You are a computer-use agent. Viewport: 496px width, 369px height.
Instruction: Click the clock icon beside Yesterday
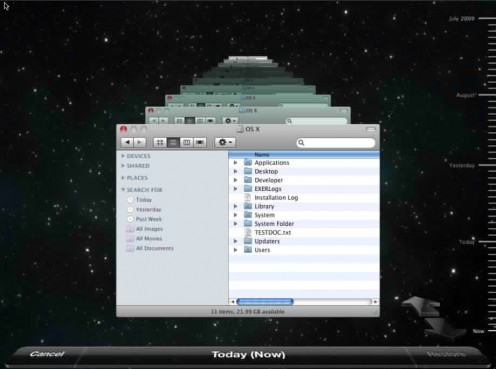(x=130, y=209)
